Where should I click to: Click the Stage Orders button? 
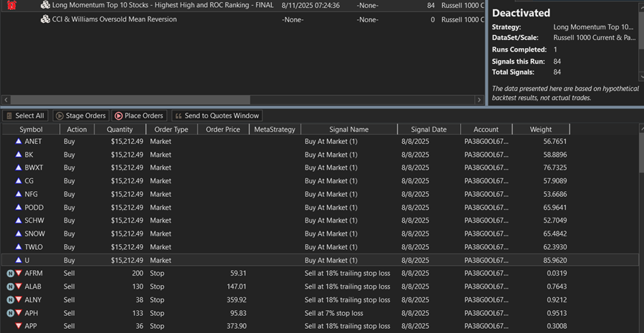[82, 116]
